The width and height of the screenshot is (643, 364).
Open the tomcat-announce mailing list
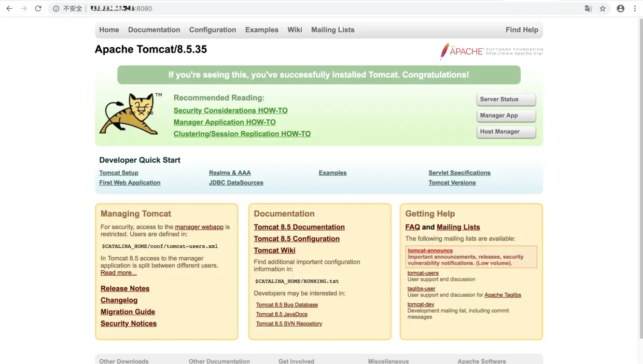430,250
